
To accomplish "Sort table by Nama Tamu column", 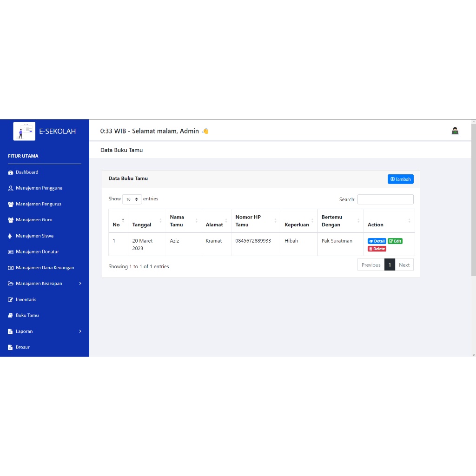I will (x=184, y=221).
